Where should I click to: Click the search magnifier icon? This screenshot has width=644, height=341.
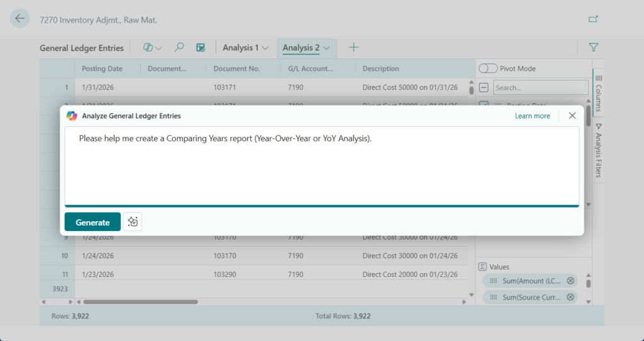click(179, 48)
